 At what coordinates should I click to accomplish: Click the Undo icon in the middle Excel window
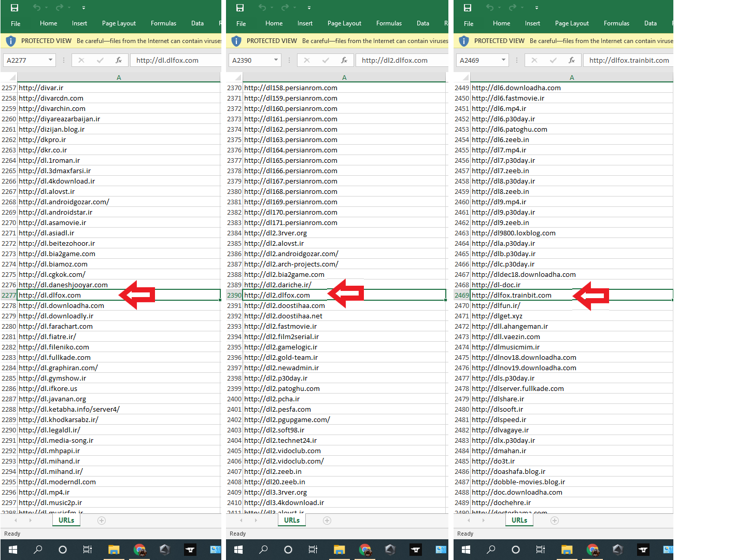click(262, 8)
